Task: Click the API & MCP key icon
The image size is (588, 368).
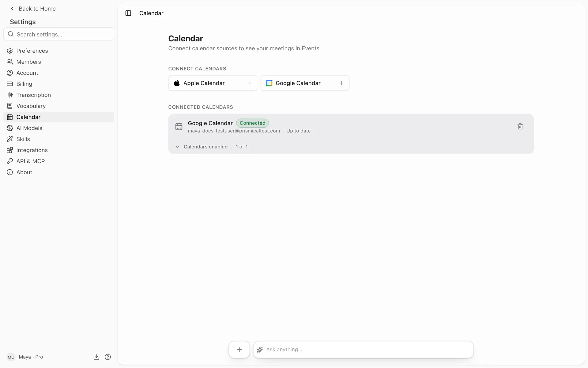Action: (x=10, y=161)
